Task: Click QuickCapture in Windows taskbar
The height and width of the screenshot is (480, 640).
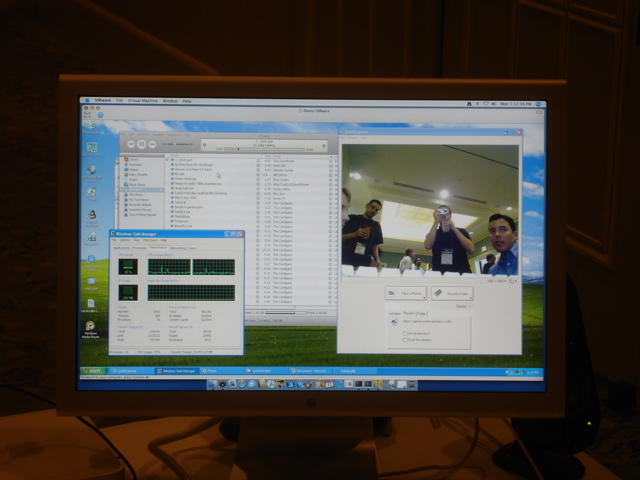Action: point(131,371)
